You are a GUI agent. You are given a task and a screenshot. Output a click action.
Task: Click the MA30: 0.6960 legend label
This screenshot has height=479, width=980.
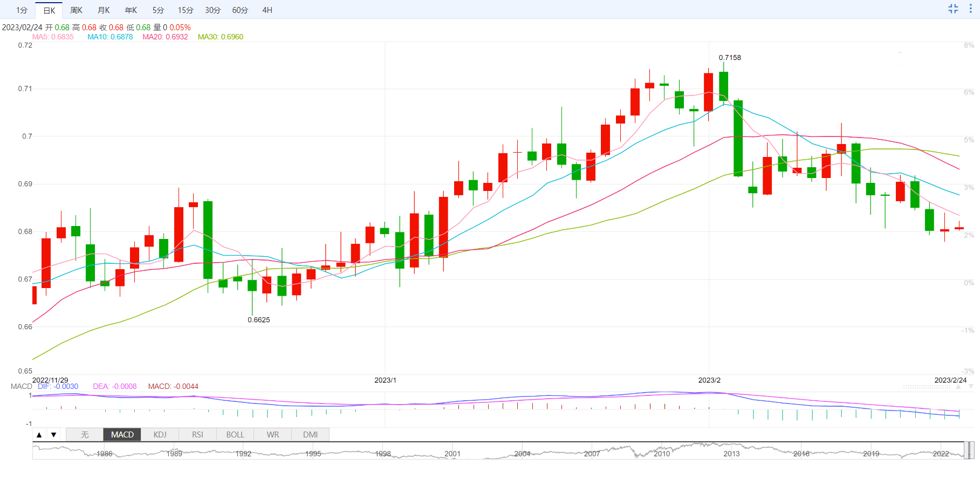pyautogui.click(x=221, y=37)
